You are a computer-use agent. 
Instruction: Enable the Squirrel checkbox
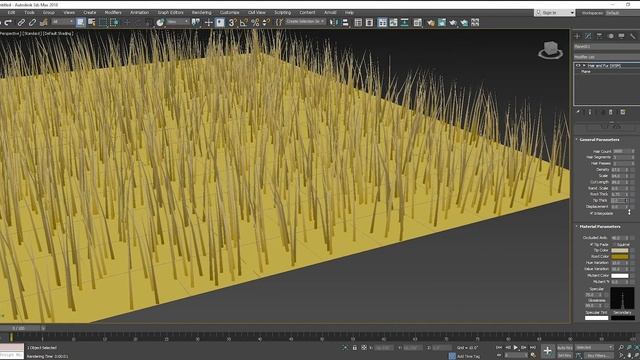point(614,244)
